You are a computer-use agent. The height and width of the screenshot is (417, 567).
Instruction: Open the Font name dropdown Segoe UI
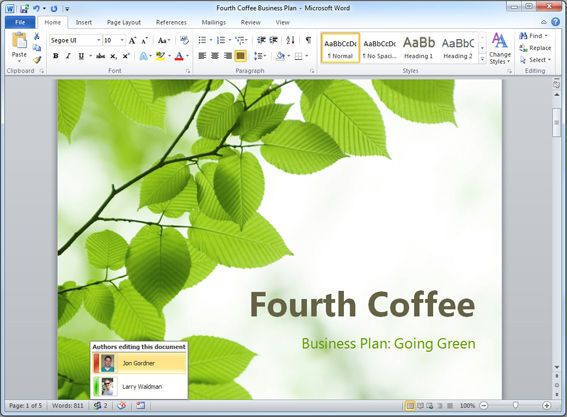tap(75, 40)
